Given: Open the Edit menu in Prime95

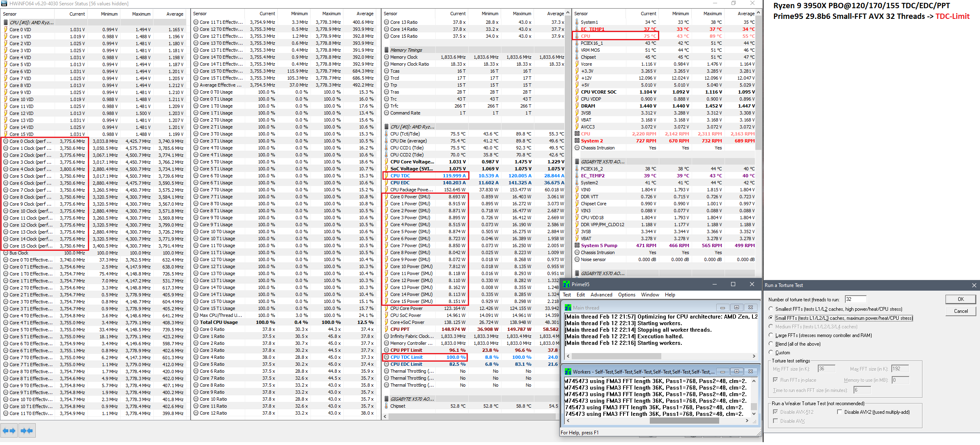Looking at the screenshot, I should coord(581,295).
